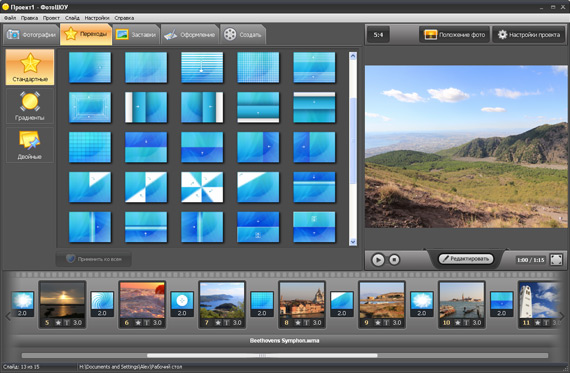This screenshot has width=570, height=373.
Task: Play the slideshow preview
Action: tap(378, 260)
